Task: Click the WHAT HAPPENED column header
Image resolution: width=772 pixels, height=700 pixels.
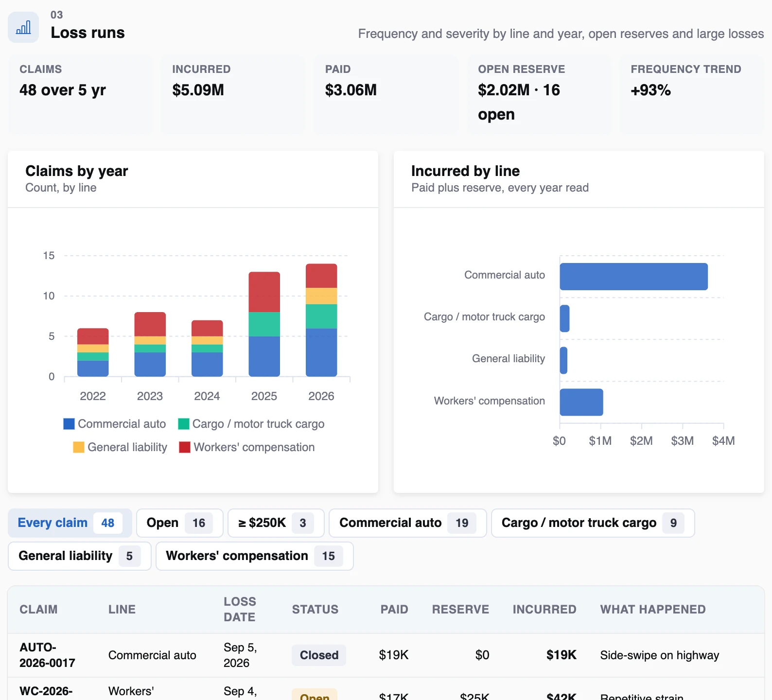Action: 653,610
